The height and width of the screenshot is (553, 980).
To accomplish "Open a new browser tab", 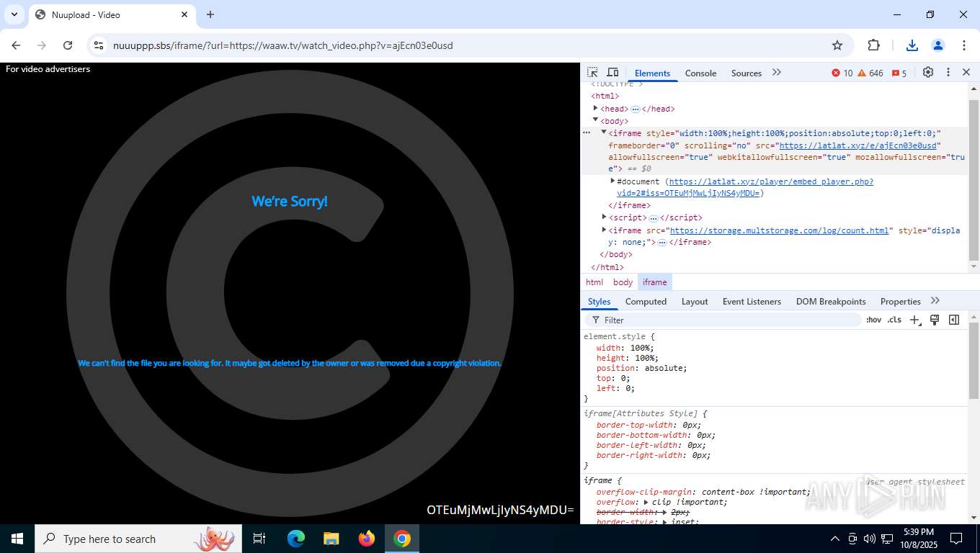I will 210,14.
